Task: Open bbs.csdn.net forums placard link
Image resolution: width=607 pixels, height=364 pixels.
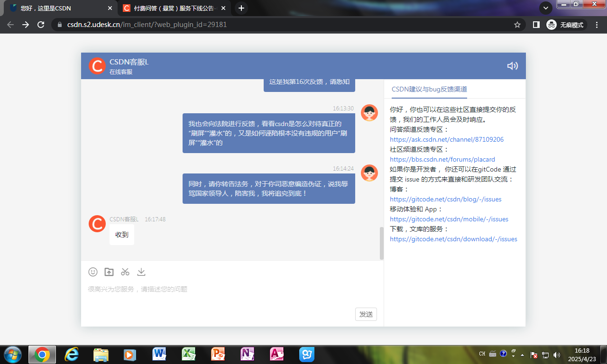Action: tap(442, 159)
